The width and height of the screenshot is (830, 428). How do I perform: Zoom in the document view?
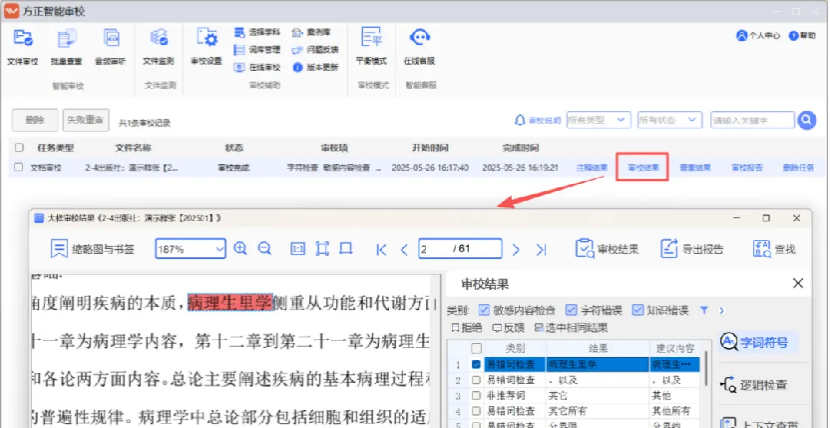pyautogui.click(x=240, y=249)
